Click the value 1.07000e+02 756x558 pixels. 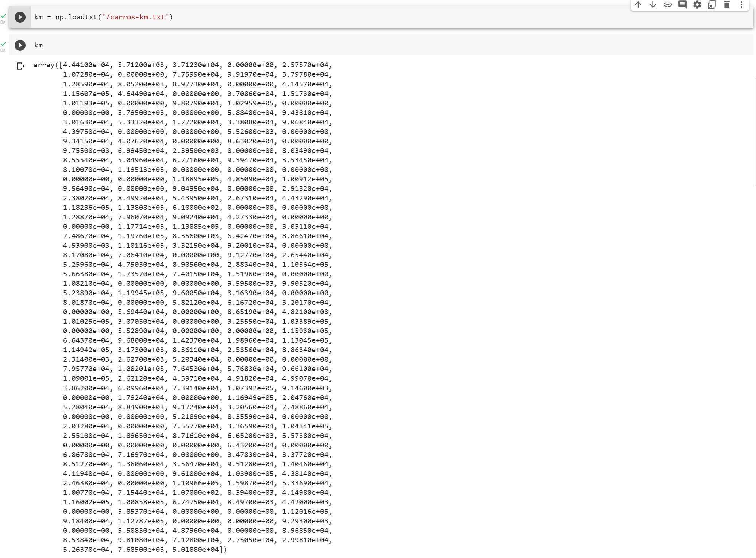[196, 493]
